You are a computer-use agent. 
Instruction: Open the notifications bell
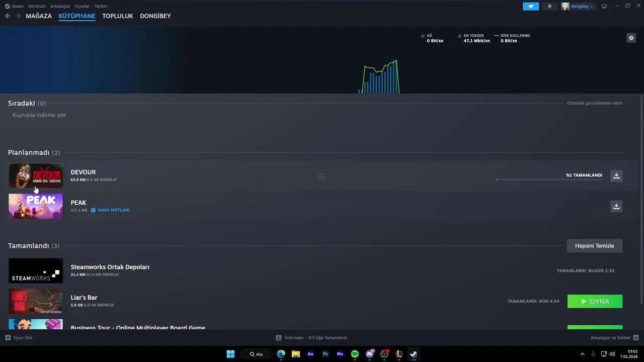coord(549,6)
